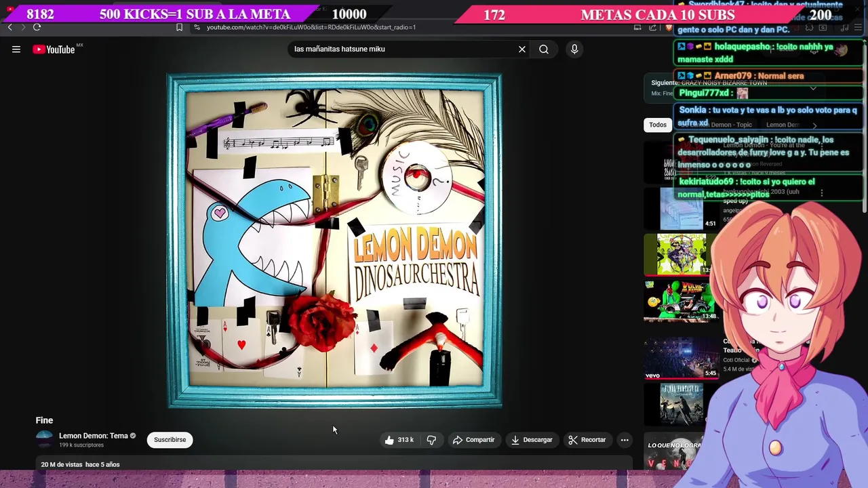
Task: Open the Final Fantasy video thumbnail
Action: (682, 403)
